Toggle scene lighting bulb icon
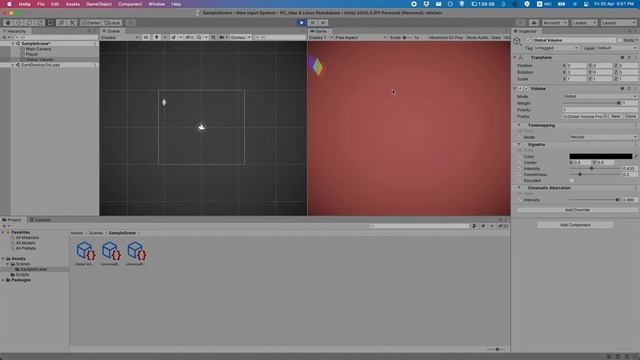The image size is (640, 360). (x=156, y=38)
